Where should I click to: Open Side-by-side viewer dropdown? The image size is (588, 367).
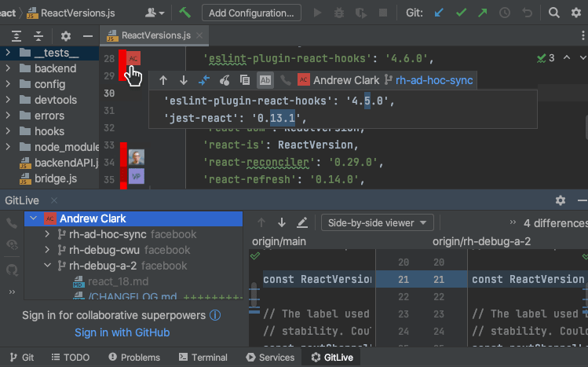[378, 223]
